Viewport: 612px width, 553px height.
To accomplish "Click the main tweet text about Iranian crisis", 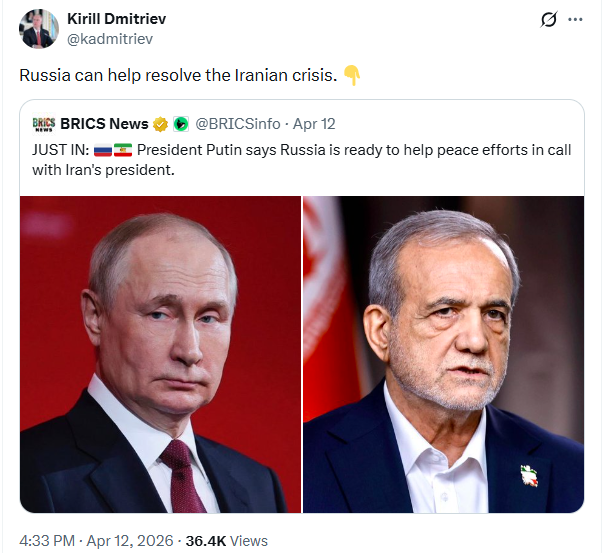I will pyautogui.click(x=177, y=76).
